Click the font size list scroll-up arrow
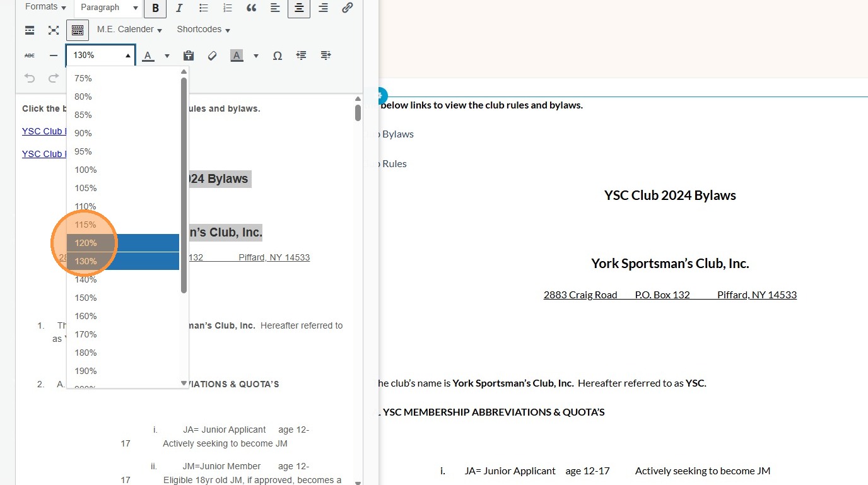This screenshot has height=485, width=868. point(184,71)
